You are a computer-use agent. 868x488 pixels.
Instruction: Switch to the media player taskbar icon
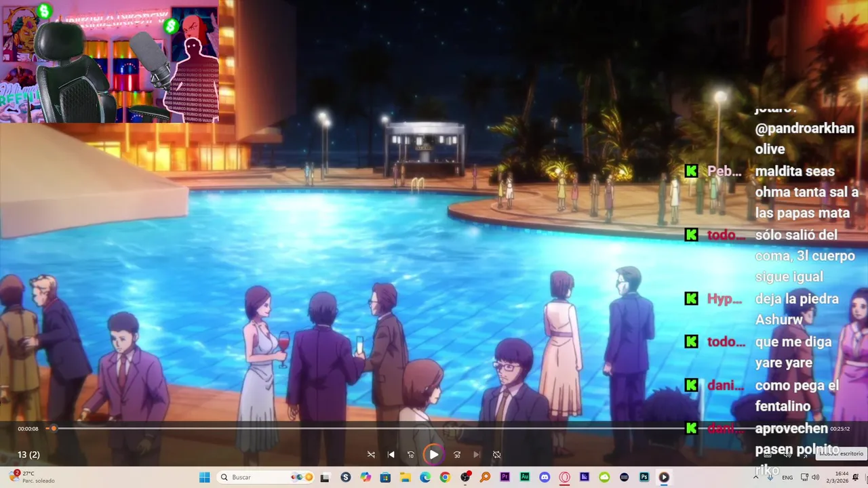664,477
